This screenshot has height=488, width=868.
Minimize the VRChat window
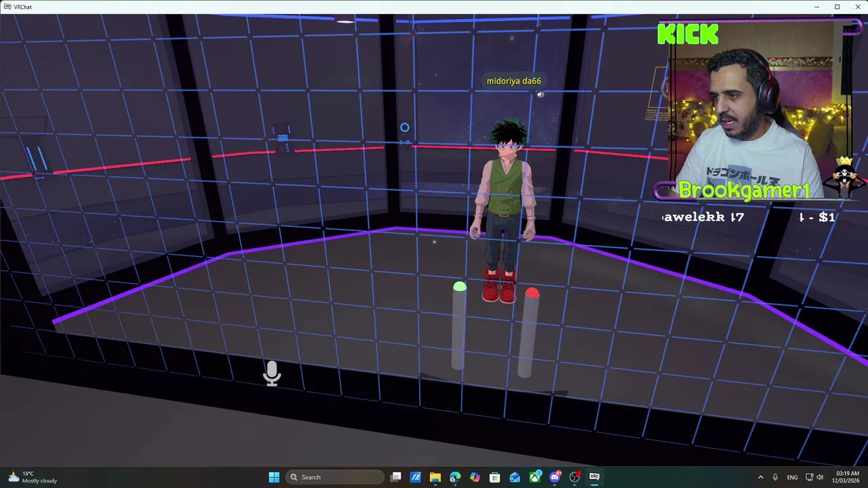[817, 7]
